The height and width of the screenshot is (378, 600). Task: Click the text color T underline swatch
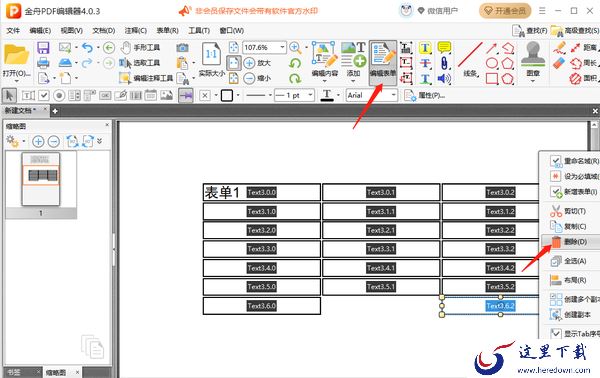pyautogui.click(x=327, y=95)
